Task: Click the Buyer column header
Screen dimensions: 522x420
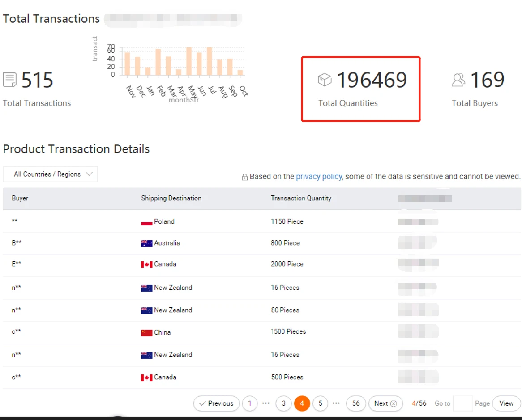Action: click(x=20, y=198)
